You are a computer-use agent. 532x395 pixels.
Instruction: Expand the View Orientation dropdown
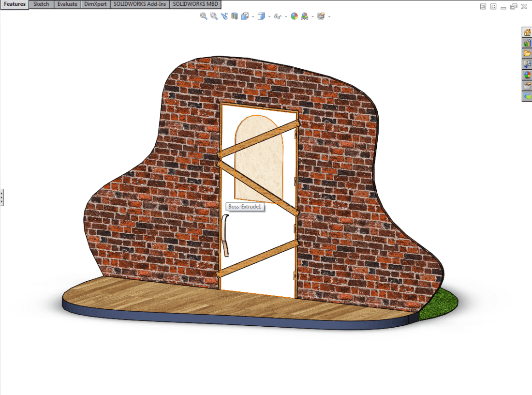click(252, 16)
